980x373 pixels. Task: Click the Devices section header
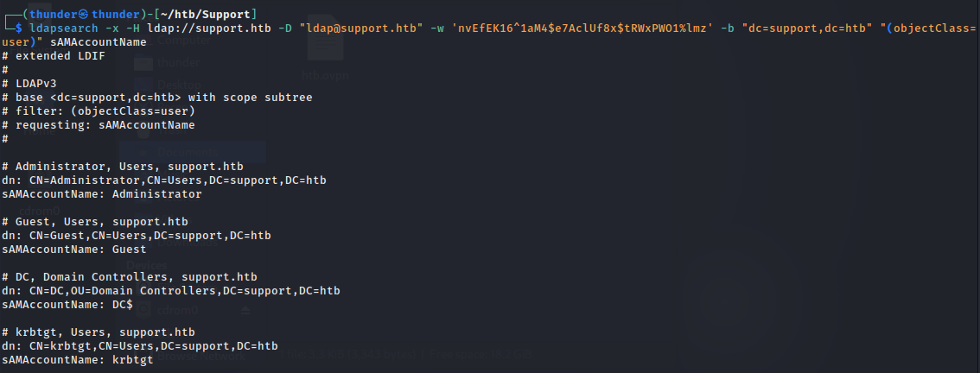(x=146, y=266)
